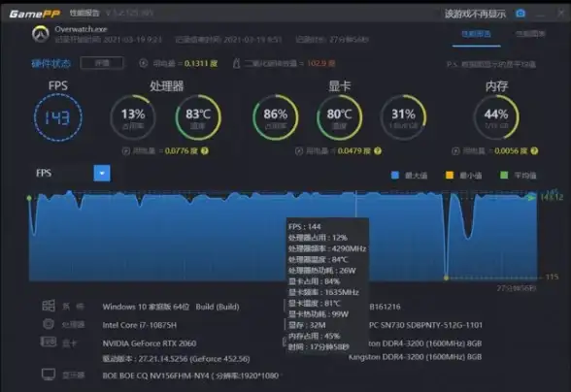Viewport: 571px width, 392px height.
Task: Click the 26W processor power tooltip line
Action: pos(322,271)
